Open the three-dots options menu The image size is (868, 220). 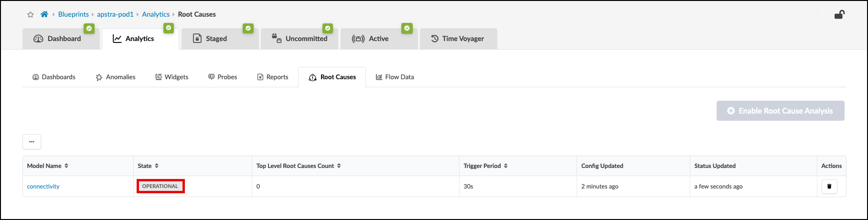[x=32, y=142]
